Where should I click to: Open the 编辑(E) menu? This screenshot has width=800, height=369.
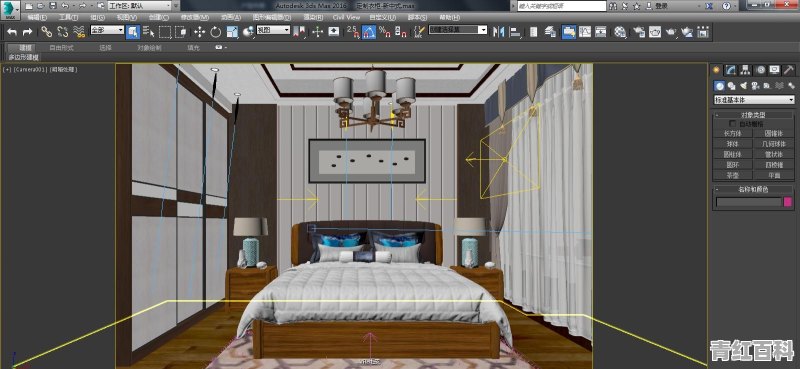(x=37, y=17)
